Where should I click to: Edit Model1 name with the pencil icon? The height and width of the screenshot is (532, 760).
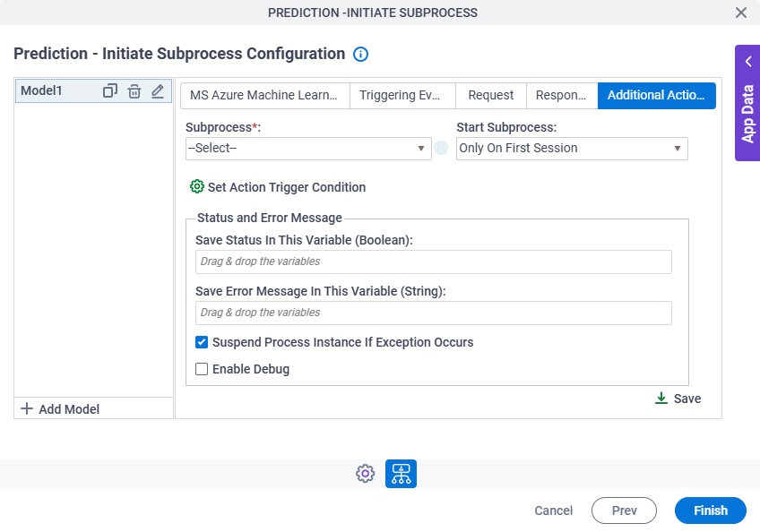[158, 91]
